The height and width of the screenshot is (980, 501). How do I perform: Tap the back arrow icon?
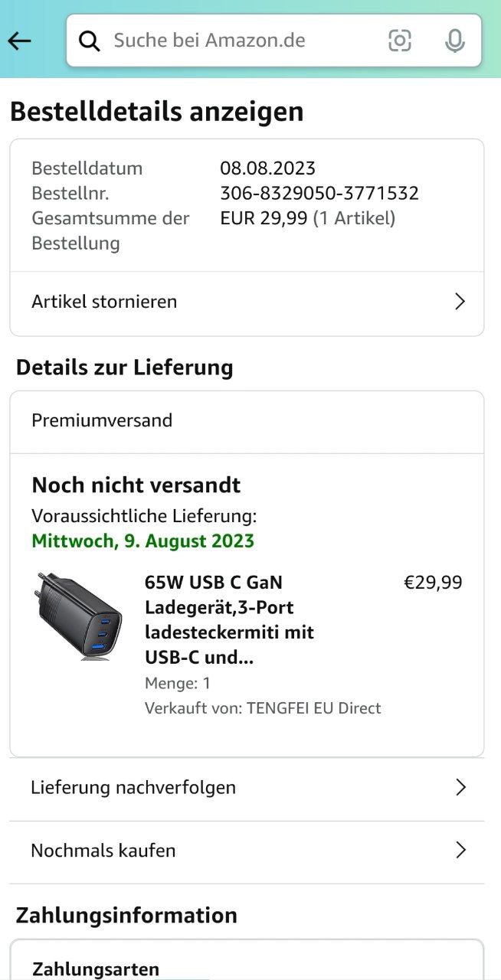coord(20,41)
